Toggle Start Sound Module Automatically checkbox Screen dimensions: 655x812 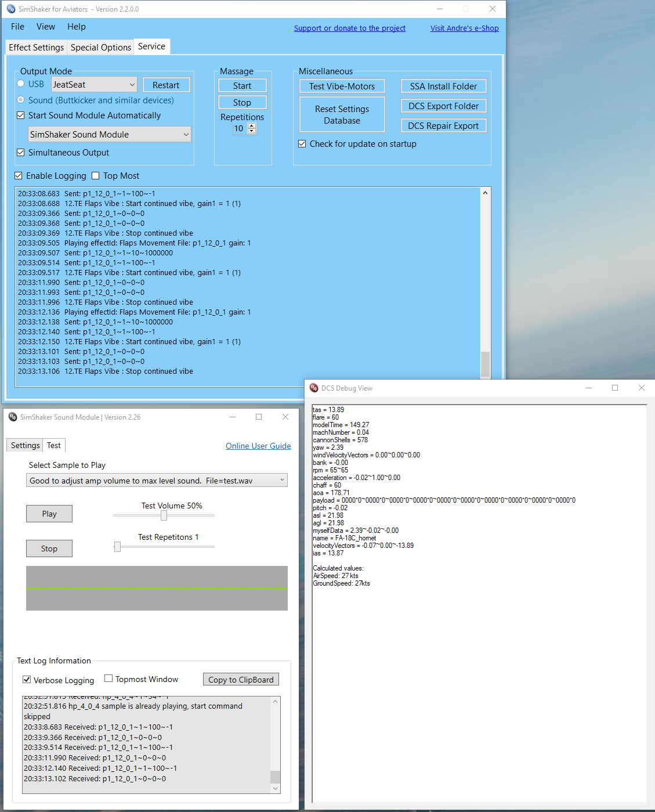click(21, 116)
